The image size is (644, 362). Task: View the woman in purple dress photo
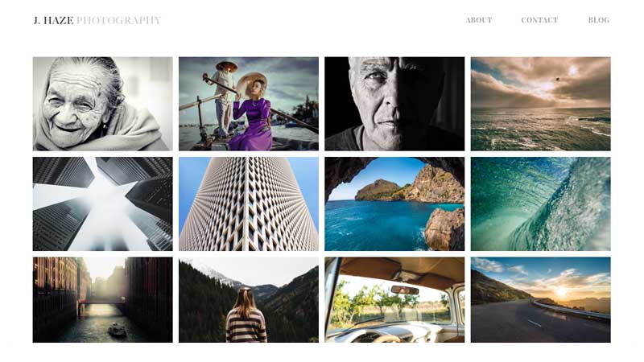click(x=249, y=104)
